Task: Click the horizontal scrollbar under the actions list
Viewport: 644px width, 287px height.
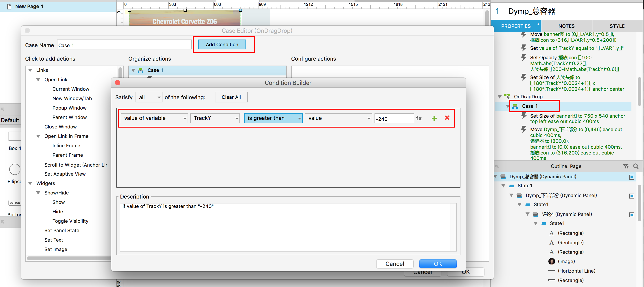Action: coord(69,258)
